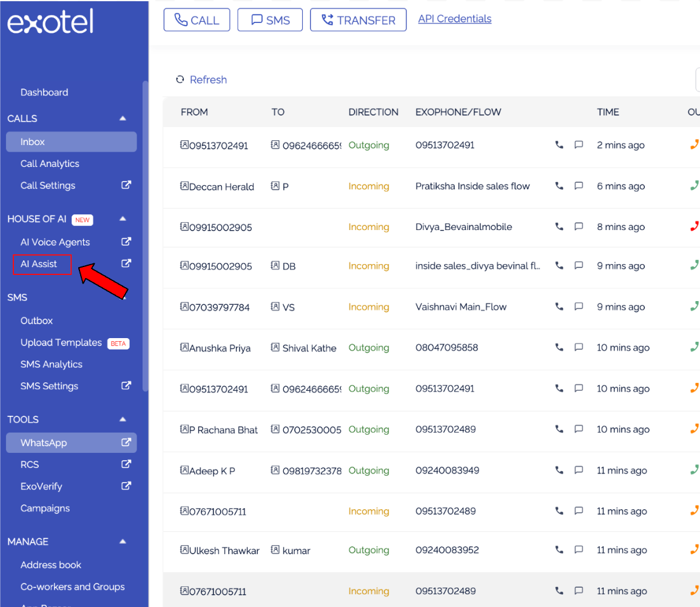700x607 pixels.
Task: Open Call Analytics
Action: 50,163
